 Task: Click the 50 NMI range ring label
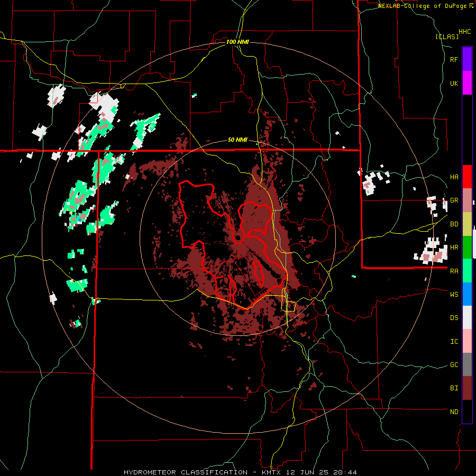coord(237,140)
